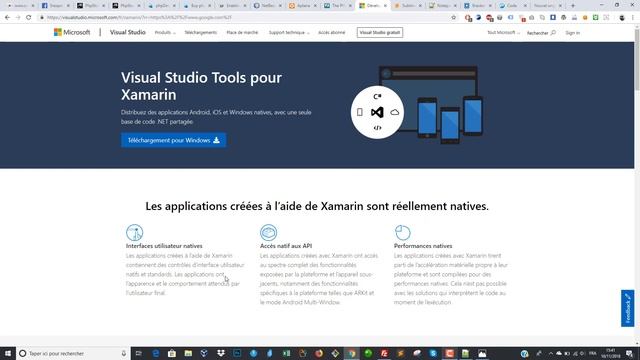640x360 pixels.
Task: Open a new browser tab
Action: coord(573,6)
